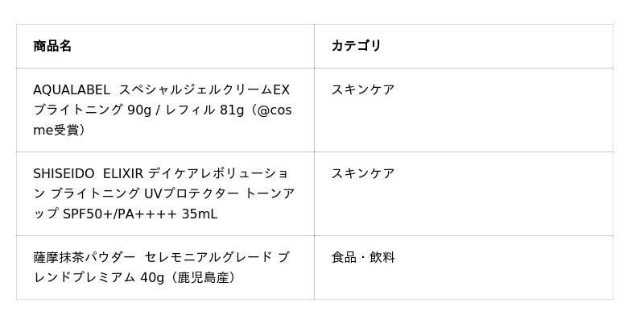Click the 35mL volume text
This screenshot has height=324, width=644.
(199, 214)
